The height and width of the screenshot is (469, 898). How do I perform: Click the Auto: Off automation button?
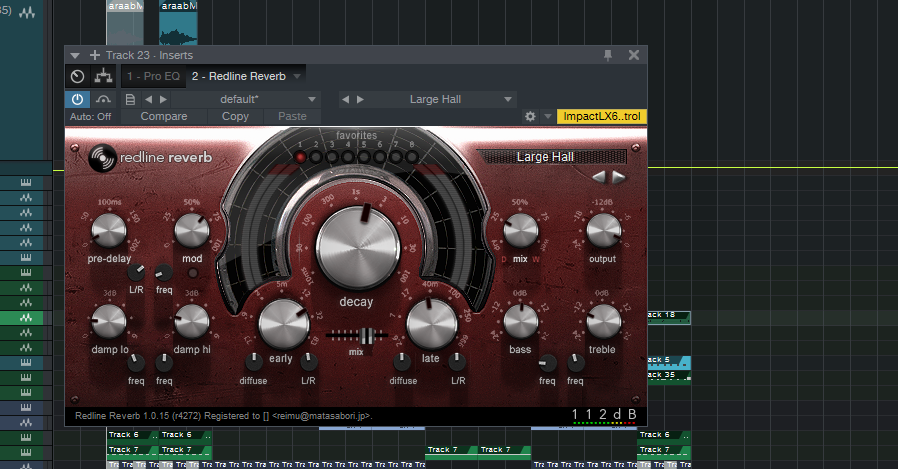pyautogui.click(x=90, y=116)
